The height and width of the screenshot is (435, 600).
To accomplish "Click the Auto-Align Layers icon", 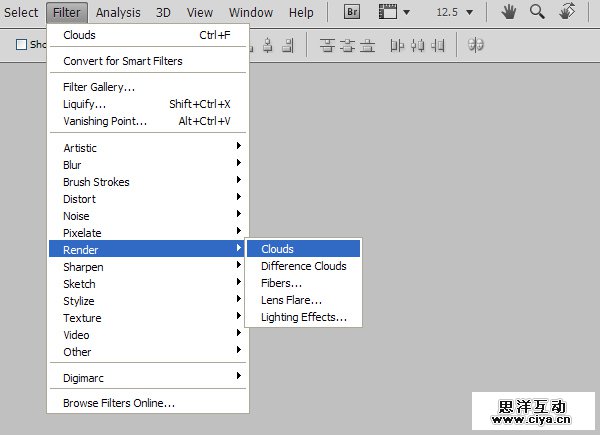I will click(x=476, y=45).
